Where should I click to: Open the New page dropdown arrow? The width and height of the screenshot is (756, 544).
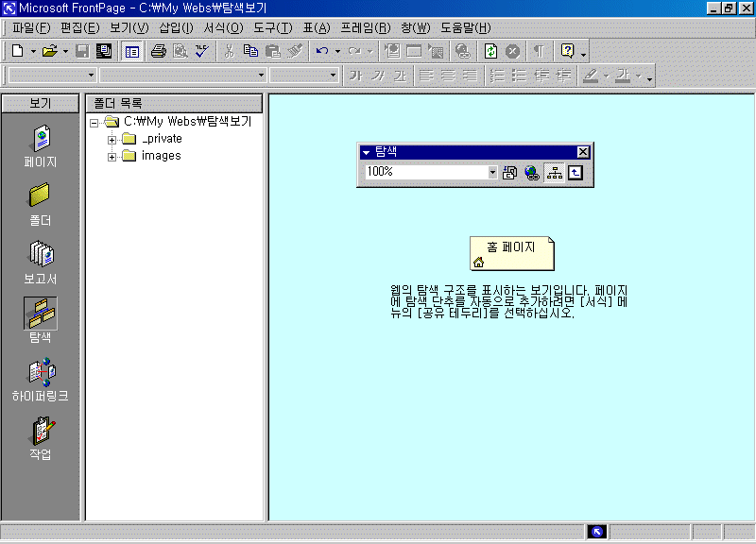(33, 51)
